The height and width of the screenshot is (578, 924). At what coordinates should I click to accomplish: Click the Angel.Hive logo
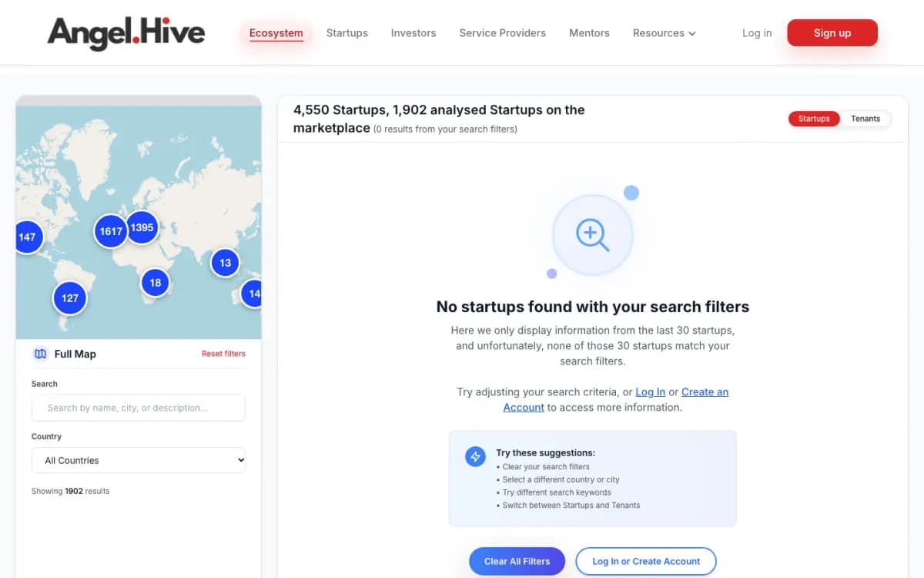point(126,33)
